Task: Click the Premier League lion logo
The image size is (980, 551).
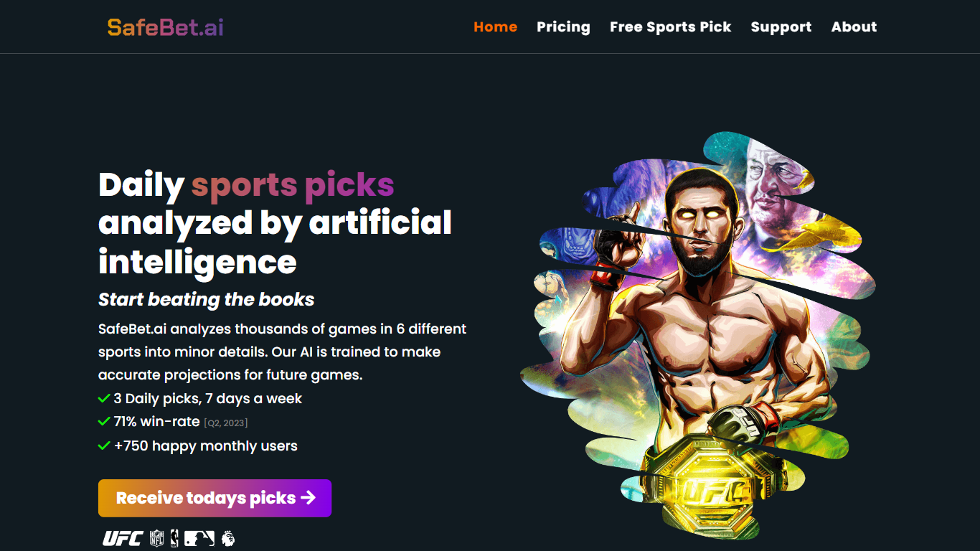Action: click(x=227, y=538)
